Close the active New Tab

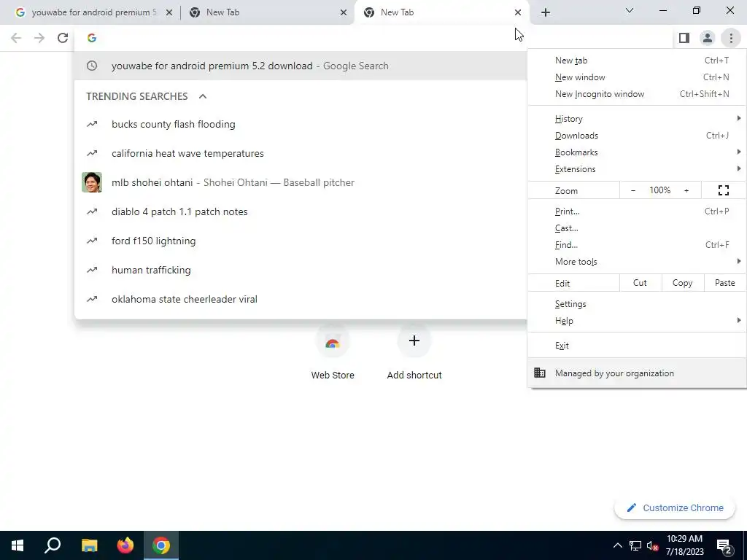pyautogui.click(x=518, y=12)
